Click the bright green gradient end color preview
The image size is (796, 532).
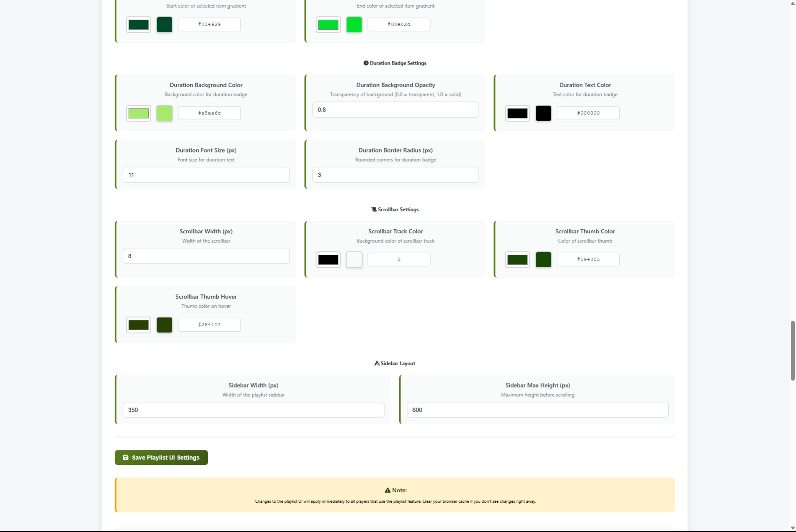[354, 25]
